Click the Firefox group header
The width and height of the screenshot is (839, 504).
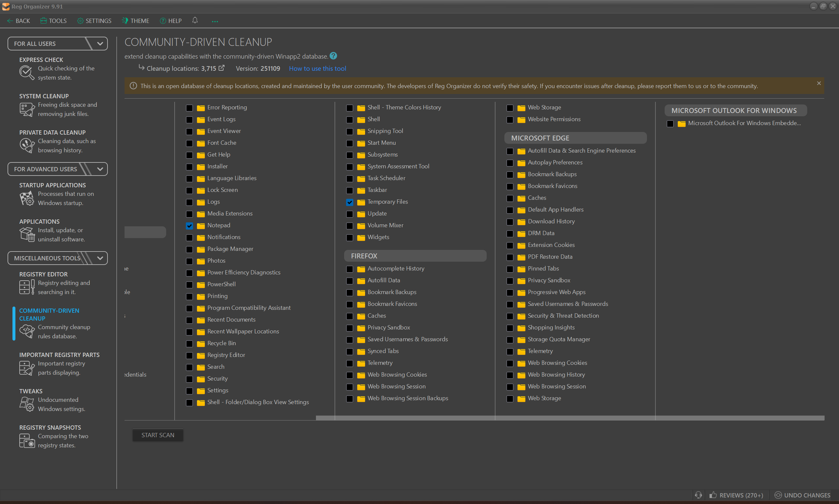point(415,256)
